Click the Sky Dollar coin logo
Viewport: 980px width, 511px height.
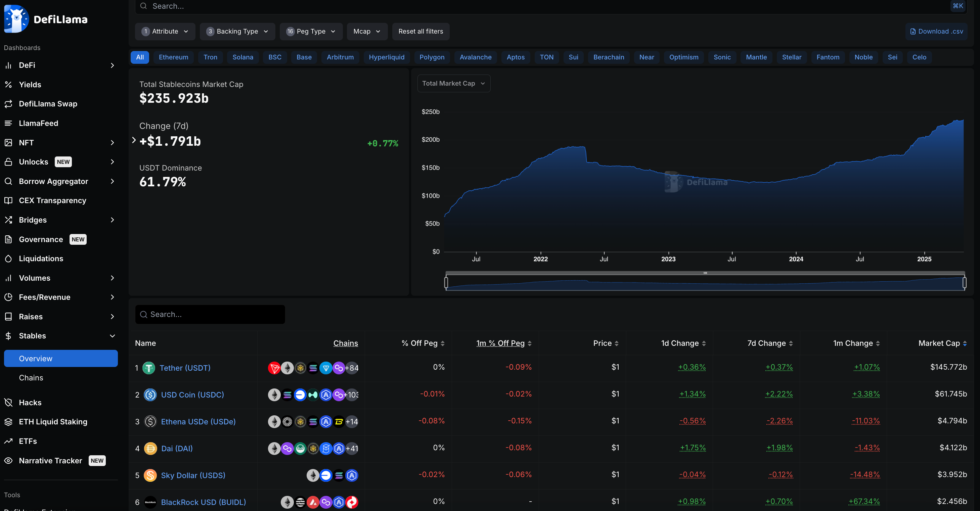150,475
